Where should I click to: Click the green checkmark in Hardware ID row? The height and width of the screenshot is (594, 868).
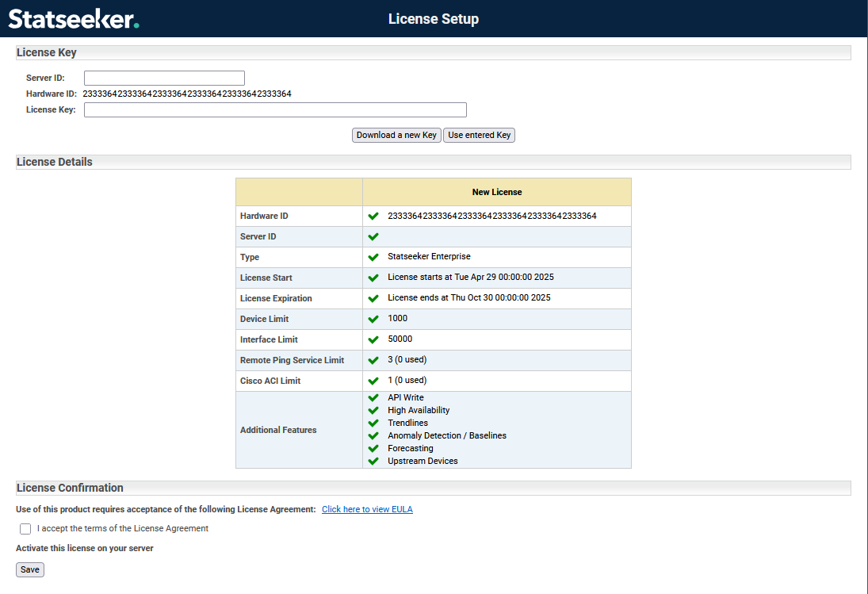tap(373, 216)
